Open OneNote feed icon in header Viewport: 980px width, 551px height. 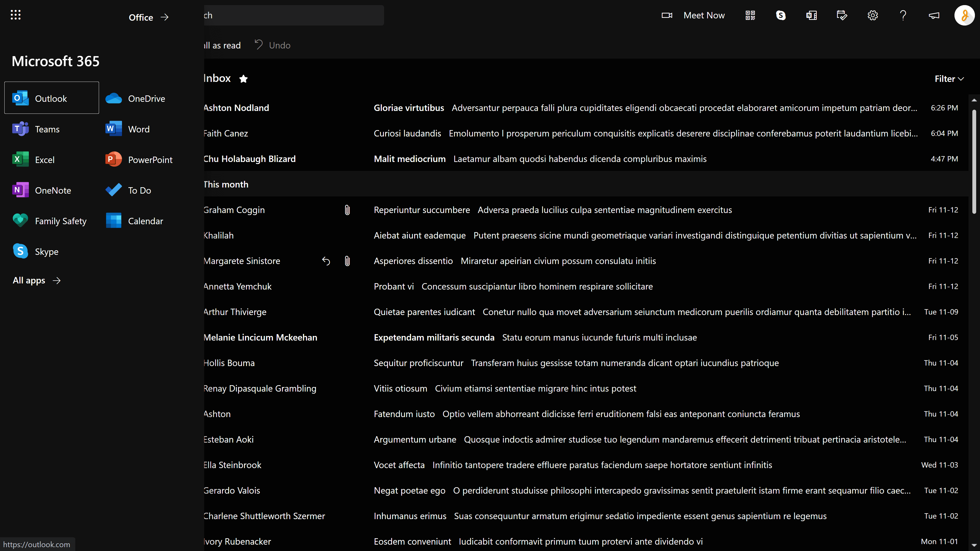point(811,15)
